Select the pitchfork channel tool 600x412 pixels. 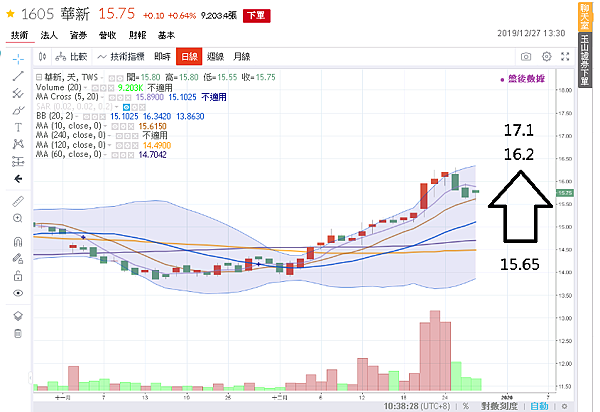(x=18, y=93)
